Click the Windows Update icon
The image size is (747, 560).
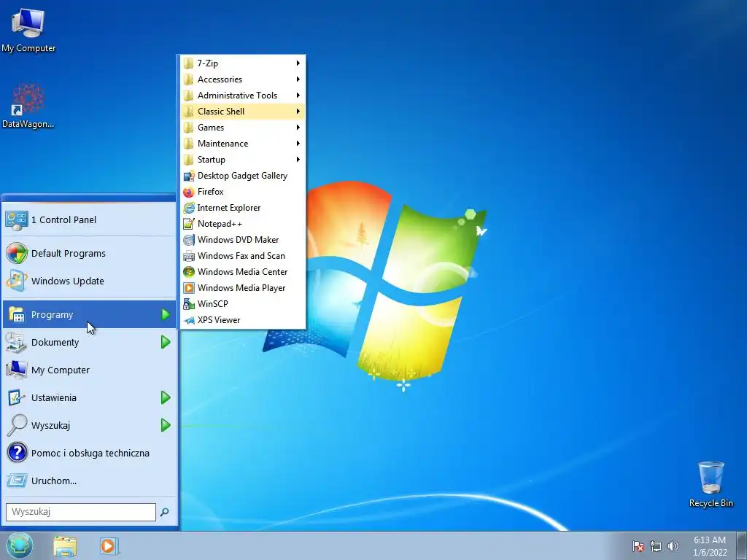tap(17, 281)
